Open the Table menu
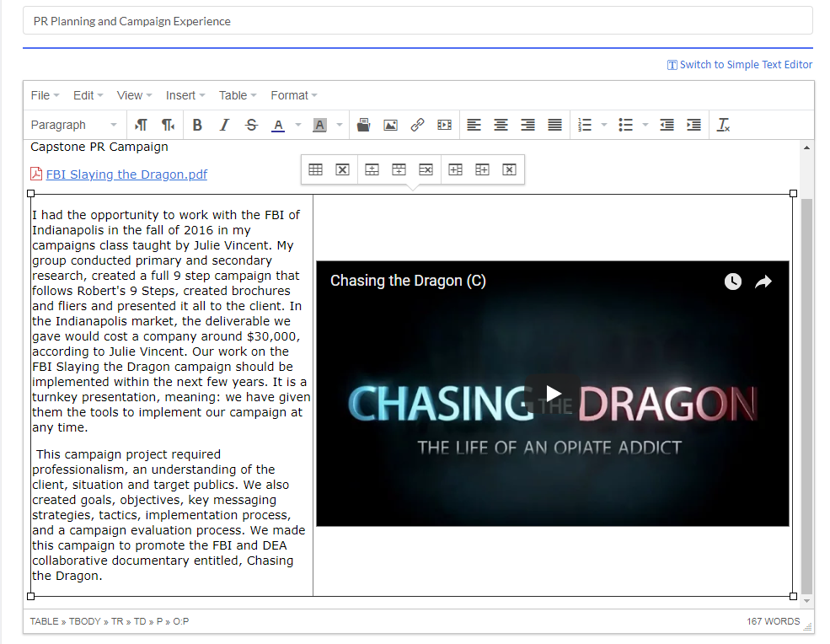 tap(238, 95)
